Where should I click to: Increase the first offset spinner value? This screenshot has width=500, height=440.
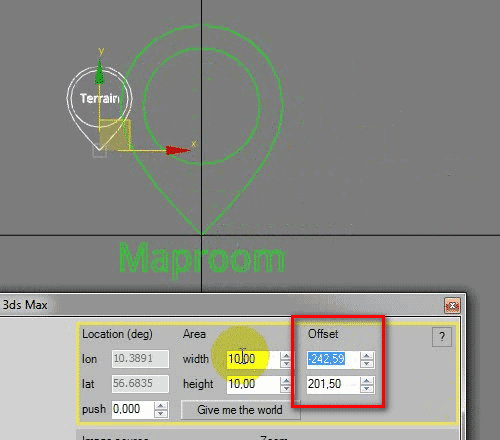(367, 356)
